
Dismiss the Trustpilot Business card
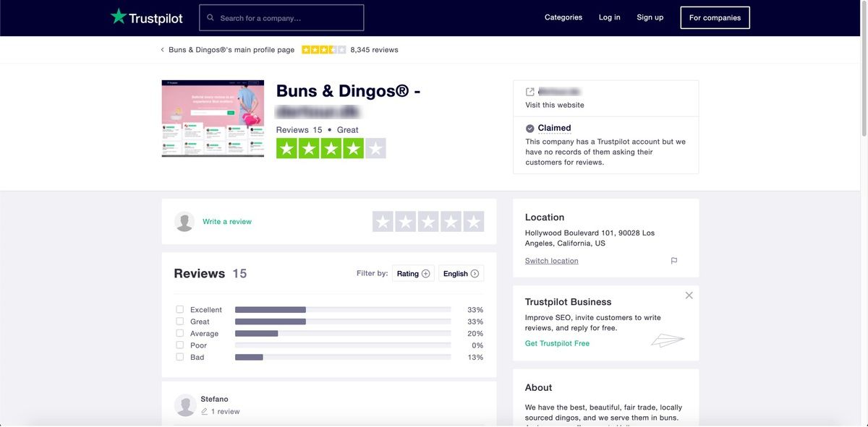(x=689, y=296)
